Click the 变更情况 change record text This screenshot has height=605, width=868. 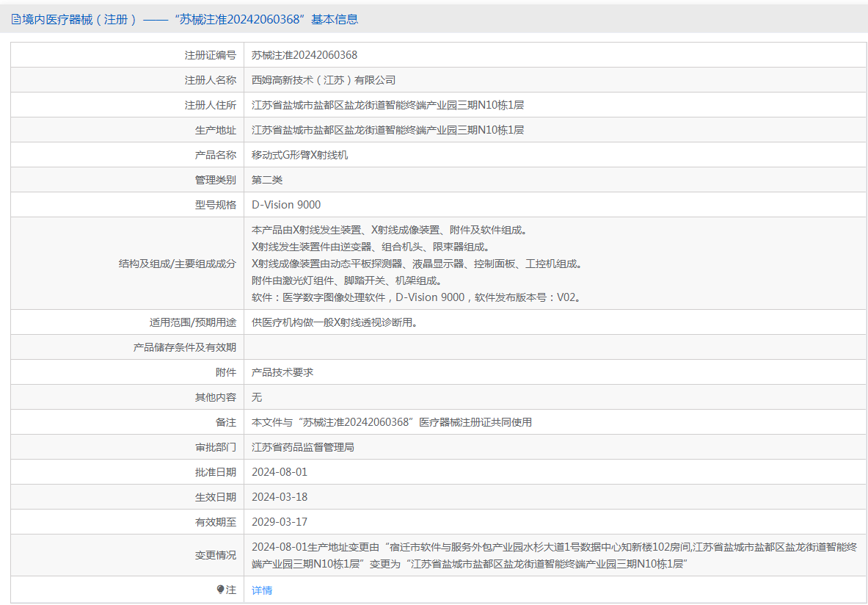point(553,555)
